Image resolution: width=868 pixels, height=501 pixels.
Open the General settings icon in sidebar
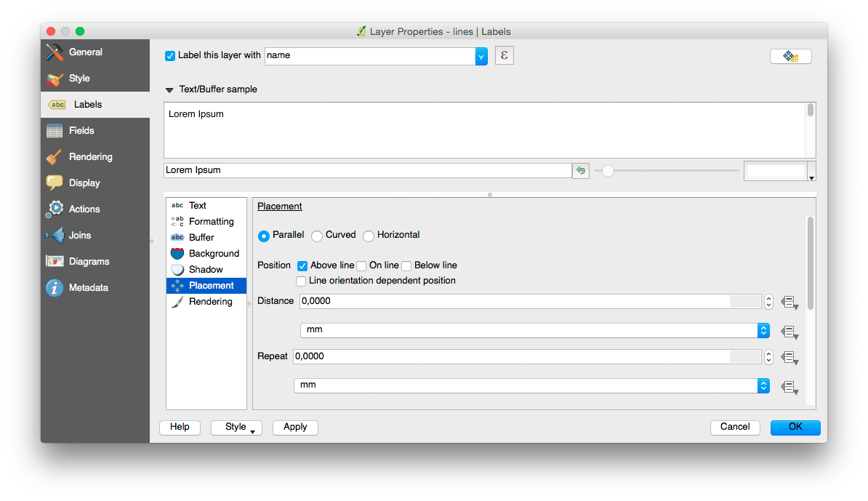click(x=55, y=52)
